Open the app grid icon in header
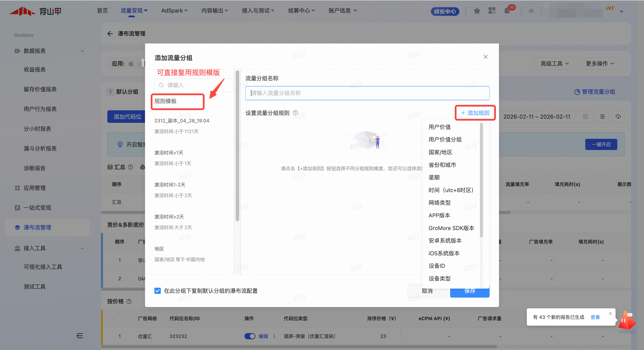 [492, 11]
